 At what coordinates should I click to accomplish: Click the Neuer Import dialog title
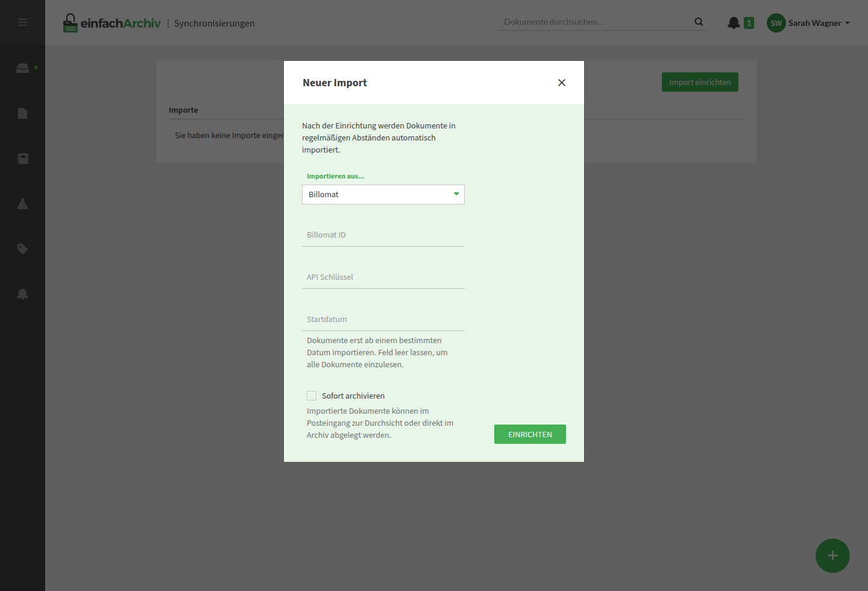pos(335,83)
